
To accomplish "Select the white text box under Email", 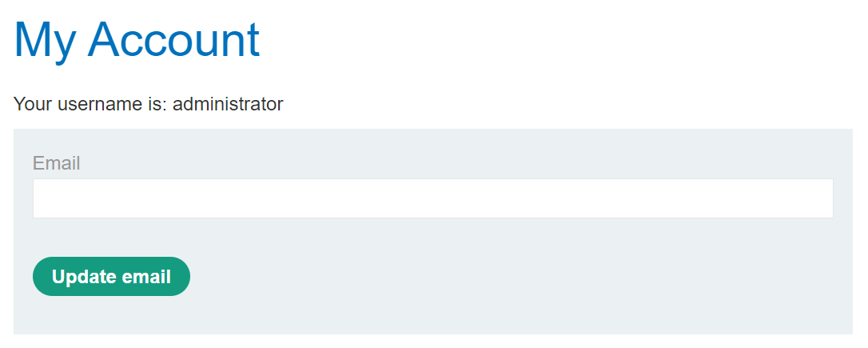I will click(x=432, y=198).
